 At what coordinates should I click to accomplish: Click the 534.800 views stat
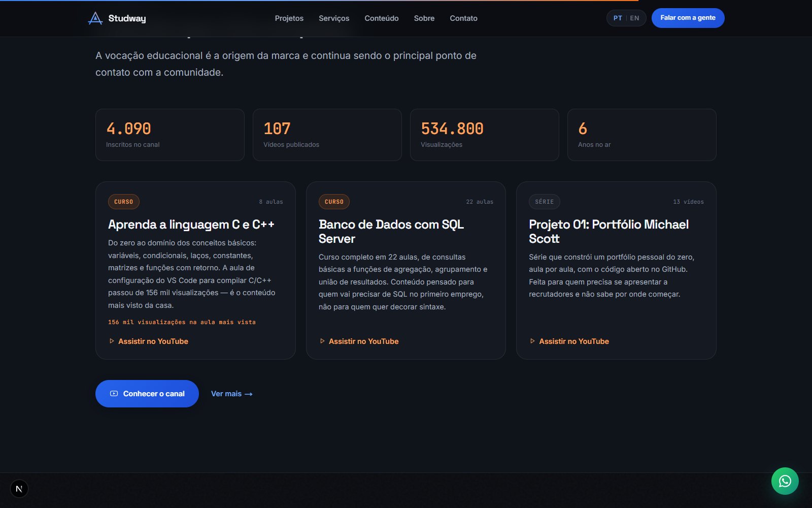pos(485,135)
